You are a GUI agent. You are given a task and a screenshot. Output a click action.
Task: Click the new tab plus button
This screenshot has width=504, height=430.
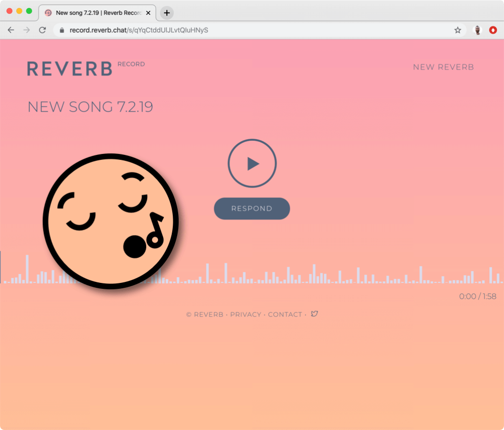click(166, 13)
